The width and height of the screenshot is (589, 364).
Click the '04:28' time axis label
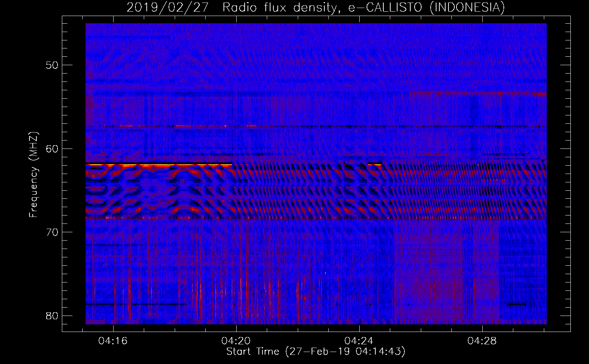(x=482, y=341)
